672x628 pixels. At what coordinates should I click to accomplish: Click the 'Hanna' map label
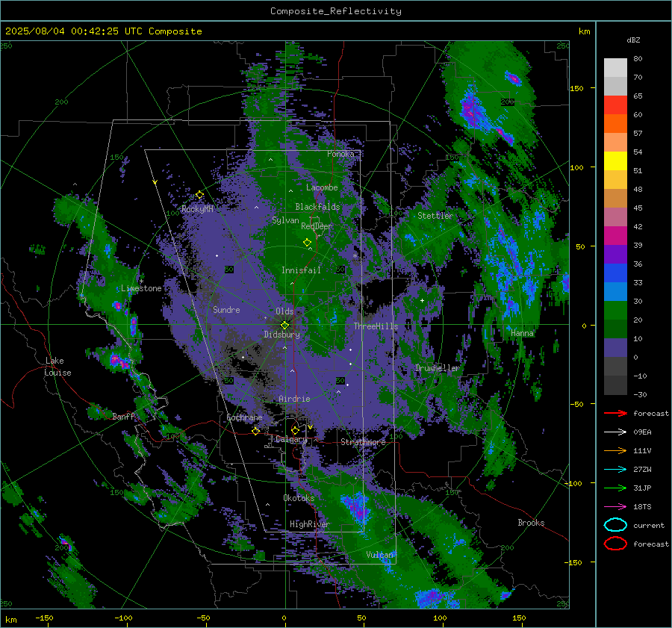tap(522, 333)
